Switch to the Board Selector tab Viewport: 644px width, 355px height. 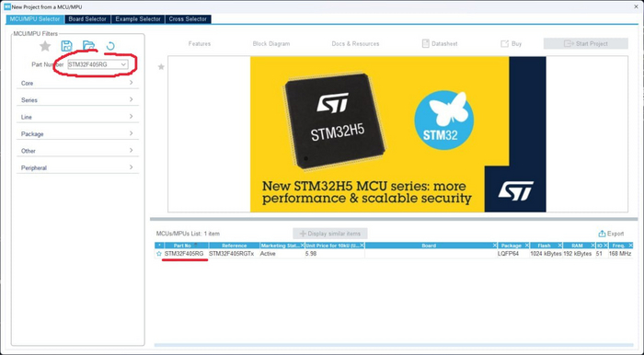pyautogui.click(x=87, y=19)
